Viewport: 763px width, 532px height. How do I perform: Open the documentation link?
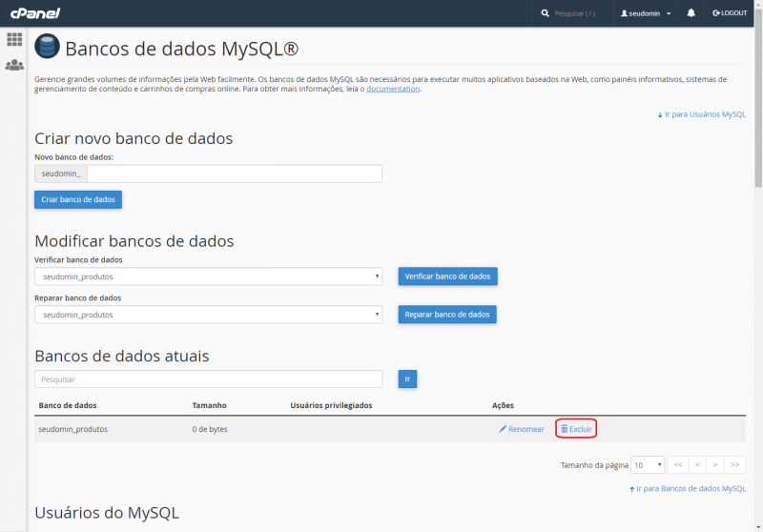393,89
